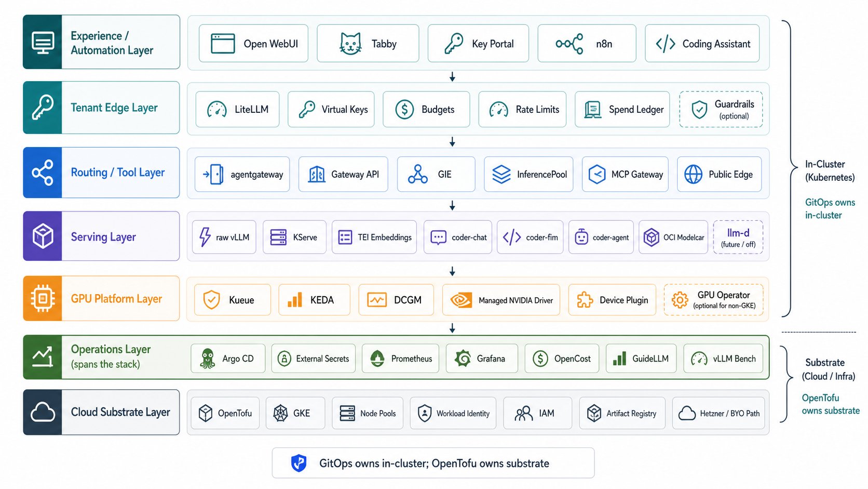
Task: Click the Tenant Edge Layer key icon
Action: tap(43, 108)
